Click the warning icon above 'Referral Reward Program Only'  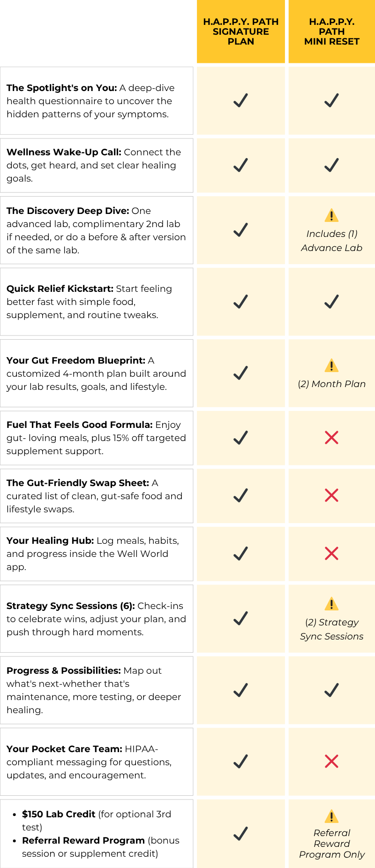(331, 816)
